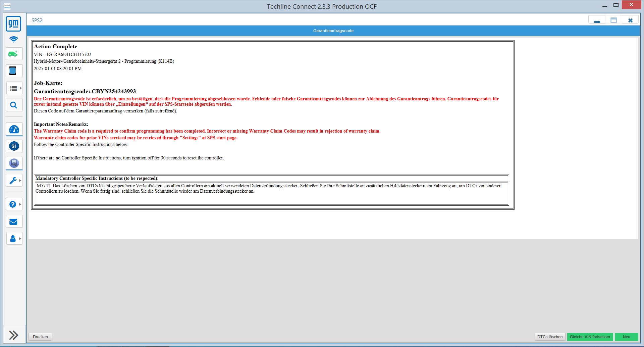The image size is (644, 347).
Task: Click the Wi-Fi connection status icon
Action: (x=13, y=39)
